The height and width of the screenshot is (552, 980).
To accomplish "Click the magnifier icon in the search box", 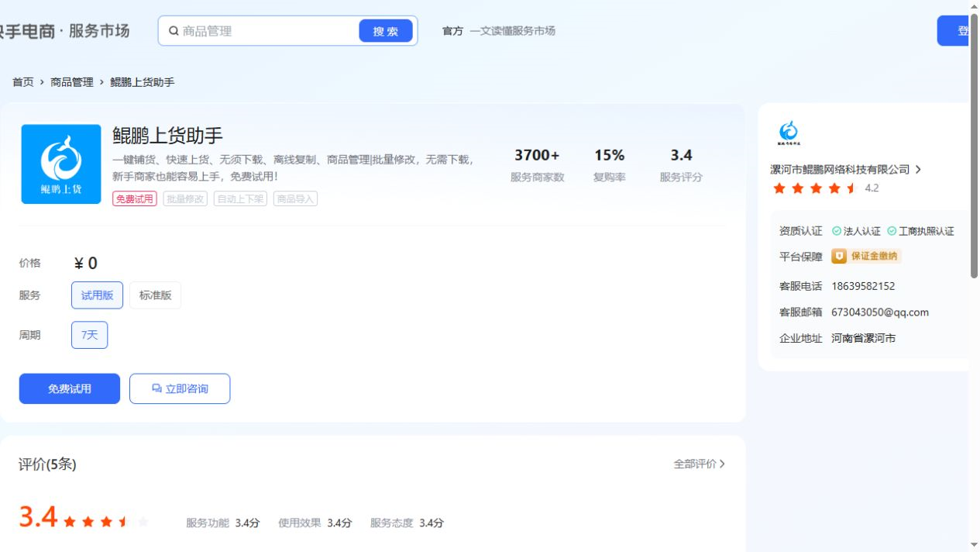I will tap(174, 31).
